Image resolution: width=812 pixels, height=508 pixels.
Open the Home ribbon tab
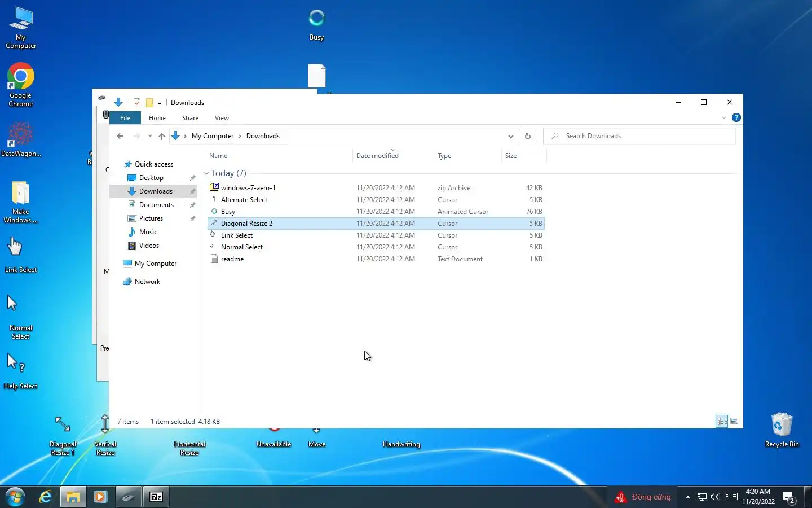click(157, 118)
